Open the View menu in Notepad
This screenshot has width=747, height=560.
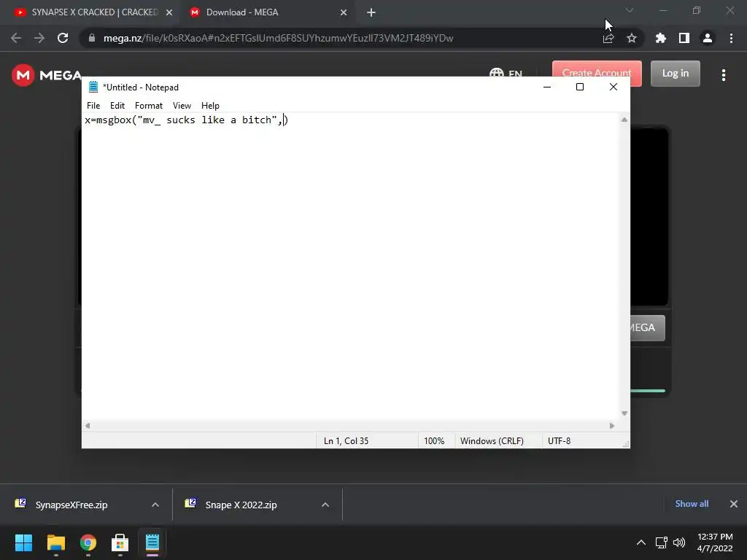pos(182,106)
